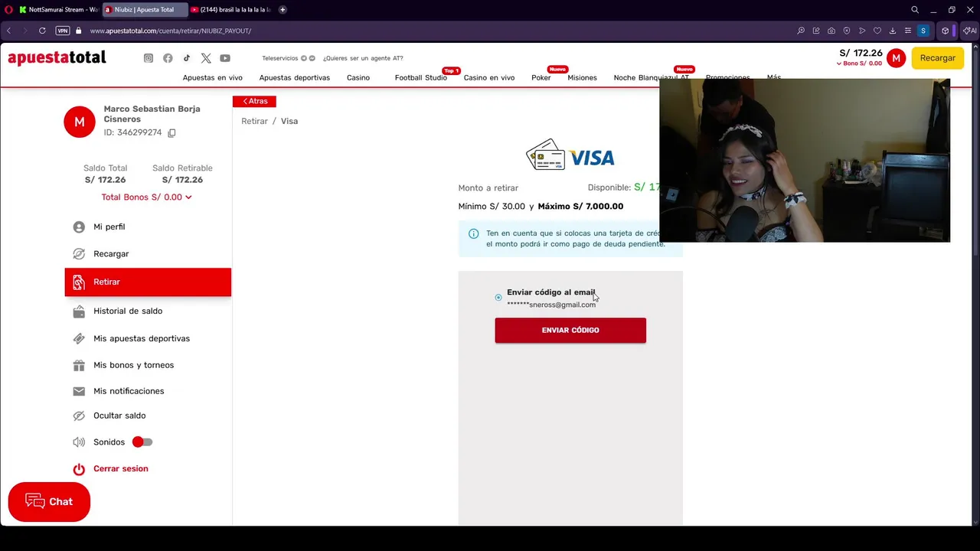Switch to the YouTube brasil la la la tab

(x=230, y=10)
